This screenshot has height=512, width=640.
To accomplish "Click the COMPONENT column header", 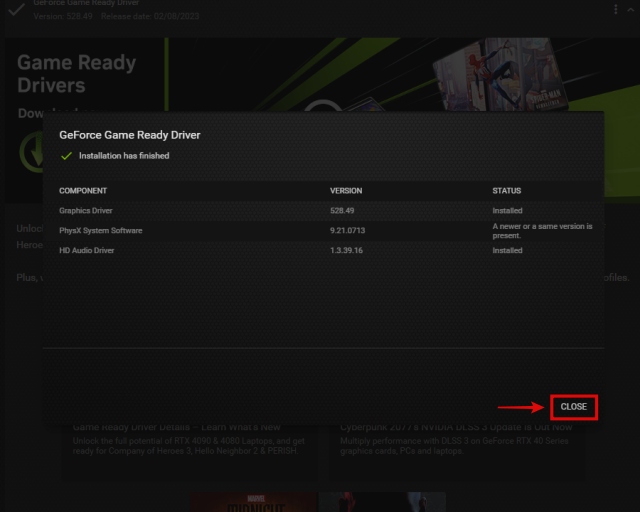I will (x=83, y=190).
